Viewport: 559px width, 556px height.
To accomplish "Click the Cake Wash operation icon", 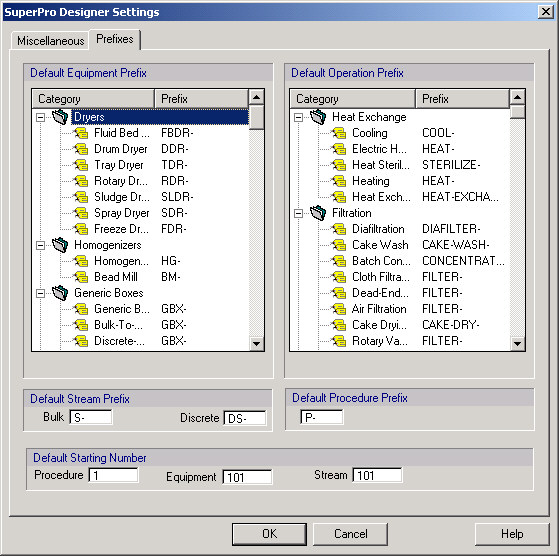I will (339, 245).
